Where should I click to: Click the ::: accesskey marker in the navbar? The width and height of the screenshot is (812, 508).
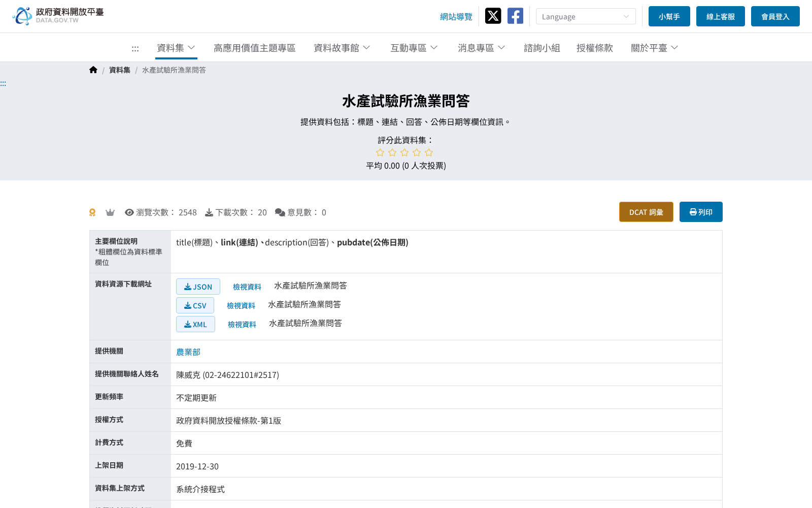click(x=135, y=48)
